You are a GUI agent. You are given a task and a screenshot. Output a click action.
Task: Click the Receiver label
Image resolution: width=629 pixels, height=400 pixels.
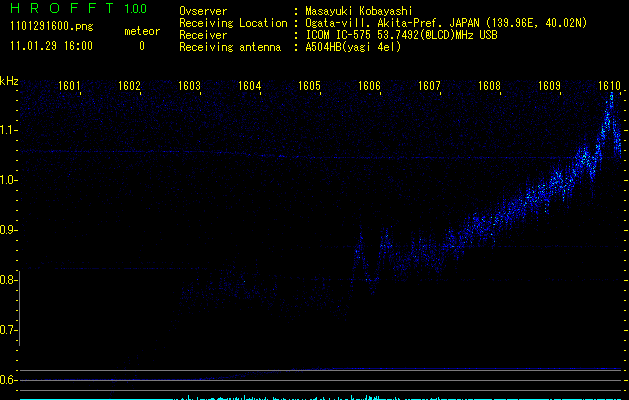pos(203,35)
